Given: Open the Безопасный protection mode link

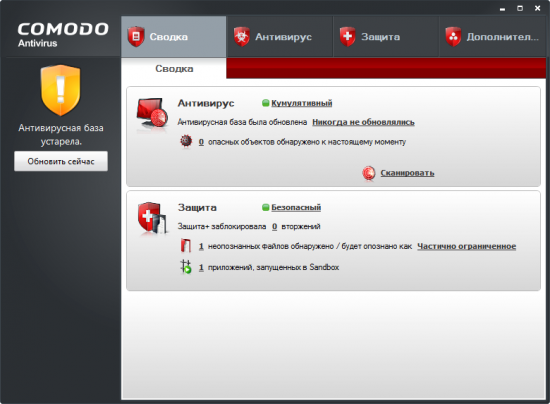Looking at the screenshot, I should (296, 207).
